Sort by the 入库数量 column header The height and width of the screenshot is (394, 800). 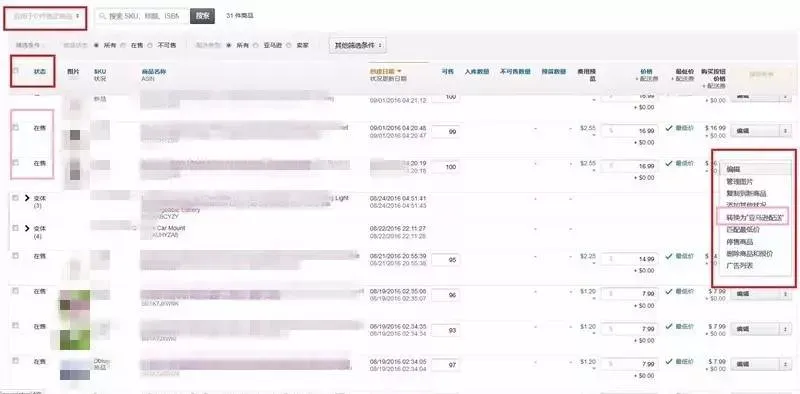coord(477,72)
